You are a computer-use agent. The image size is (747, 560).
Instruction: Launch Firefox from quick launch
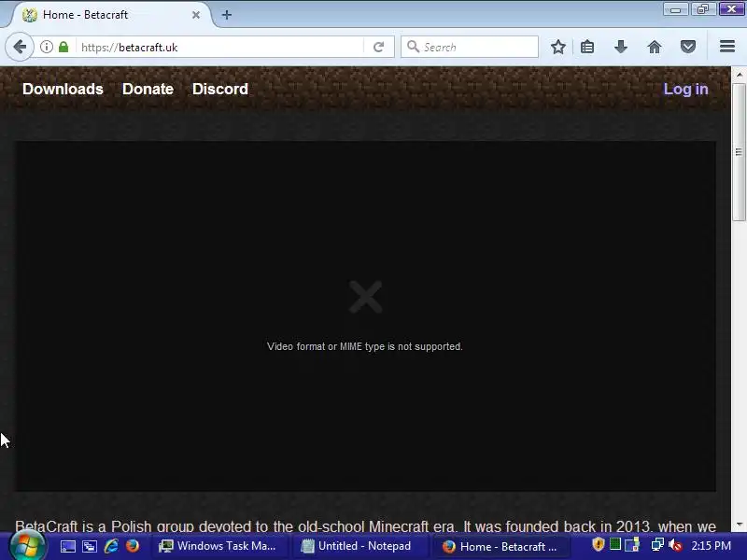click(x=133, y=546)
